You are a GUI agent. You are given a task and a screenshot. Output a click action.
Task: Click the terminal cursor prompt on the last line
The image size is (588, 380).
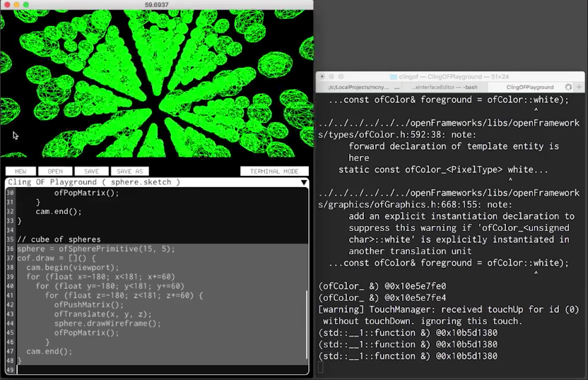click(321, 367)
